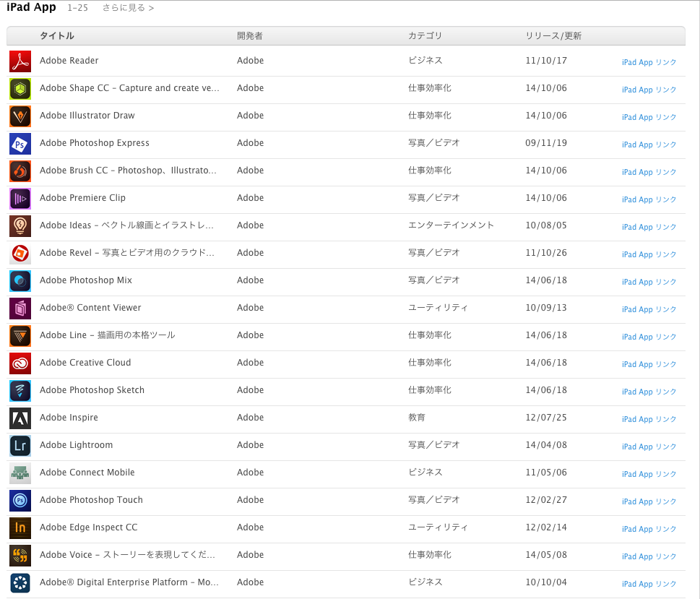The width and height of the screenshot is (700, 599).
Task: Open the Adobe Inspire app icon
Action: pyautogui.click(x=20, y=418)
